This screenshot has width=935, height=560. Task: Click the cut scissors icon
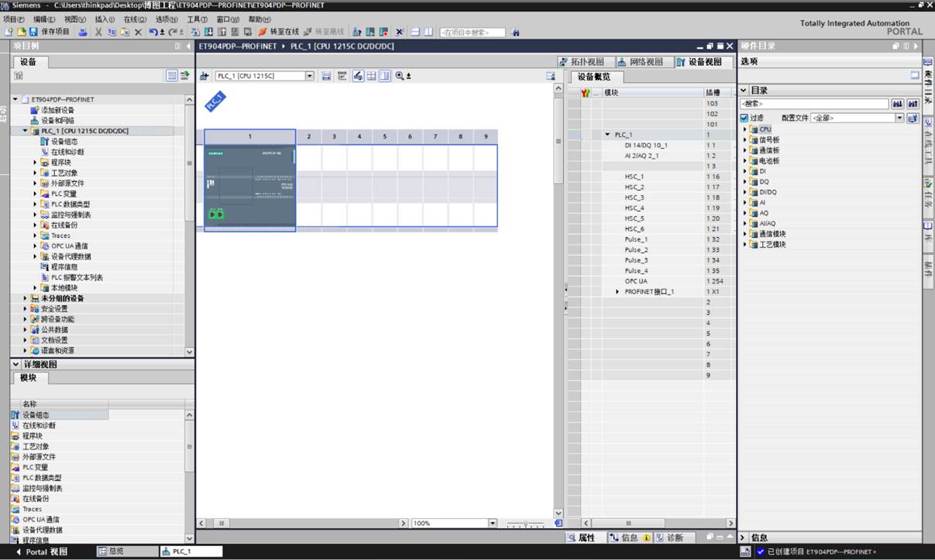click(x=99, y=32)
